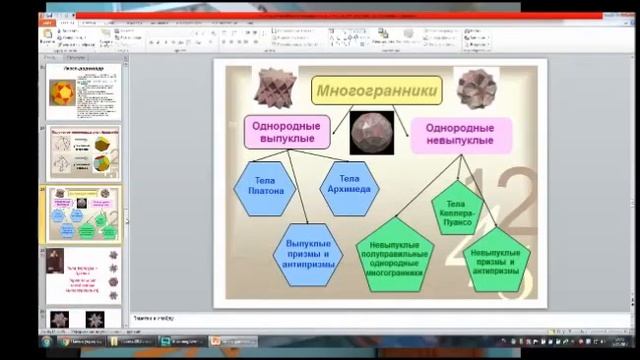
Task: Switch to the Chrome taskbar button
Action: 82,342
